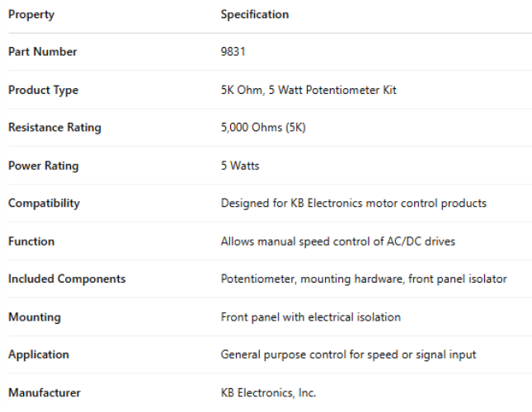Click the Property column header
Screen dimensions: 532x412
click(31, 14)
